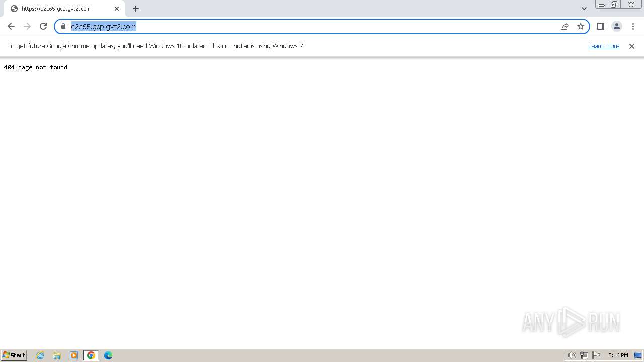The image size is (644, 362).
Task: Select the '404 page not found' text
Action: (x=36, y=67)
